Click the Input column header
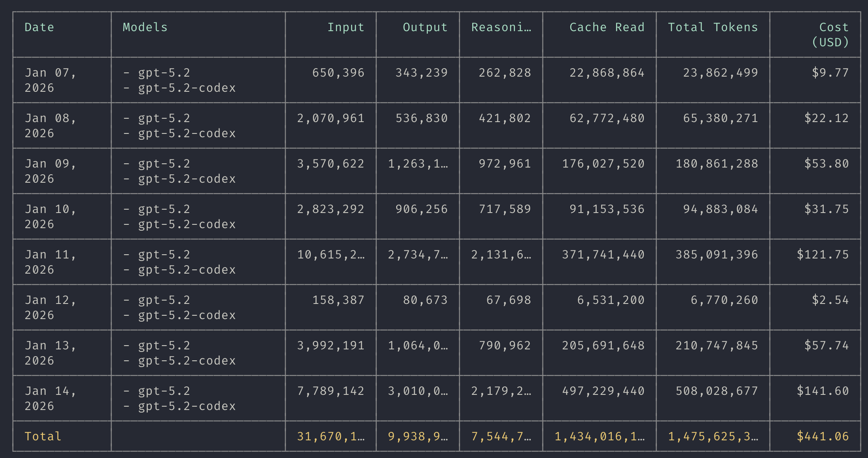Screen dimensions: 868x458 click(346, 27)
